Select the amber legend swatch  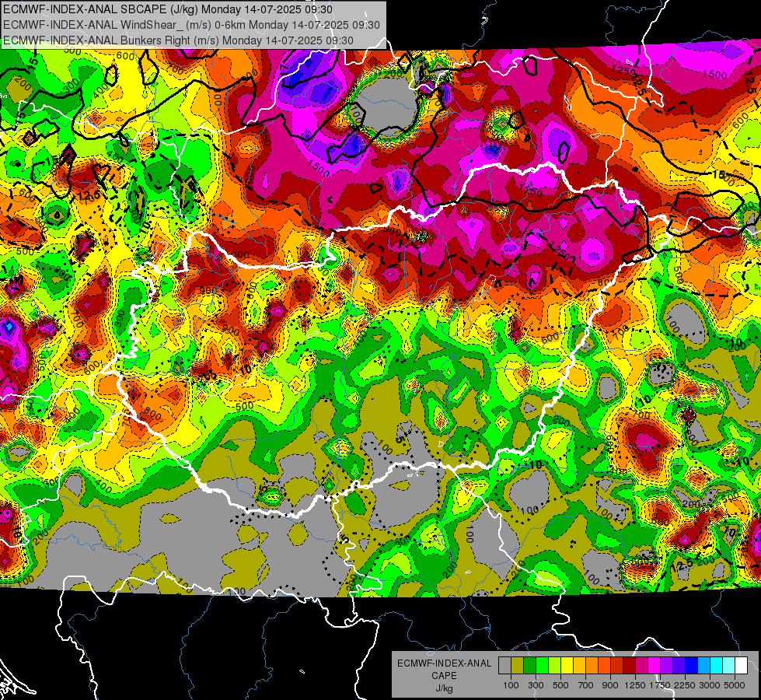click(579, 665)
